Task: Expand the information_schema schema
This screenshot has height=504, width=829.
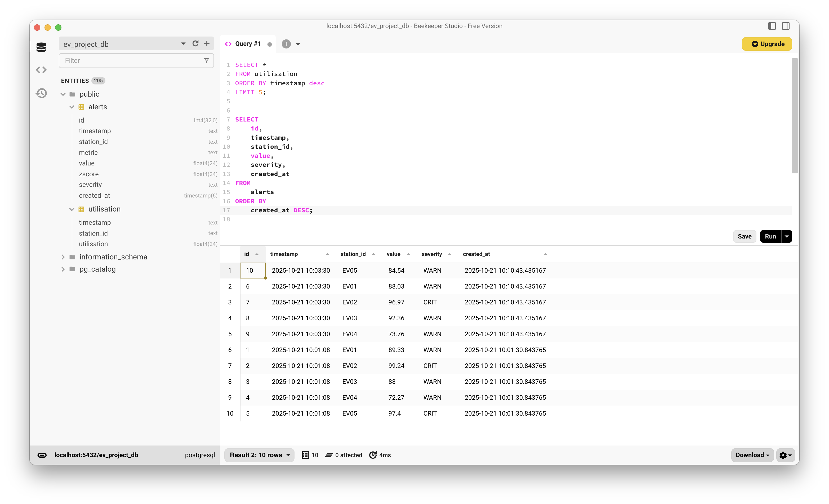Action: pyautogui.click(x=63, y=257)
